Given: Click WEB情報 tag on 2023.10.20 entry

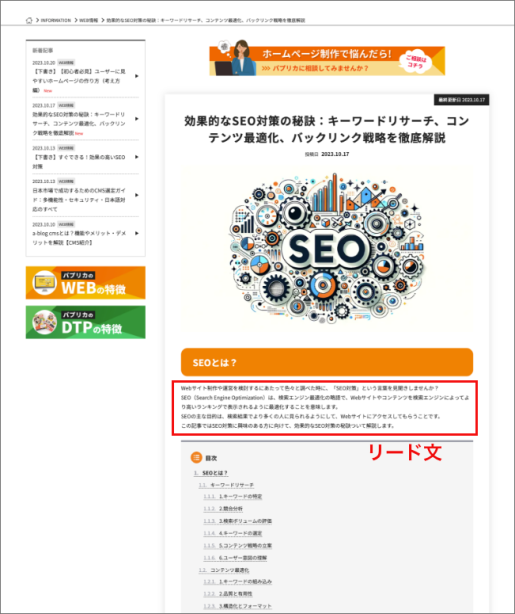Looking at the screenshot, I should (66, 63).
